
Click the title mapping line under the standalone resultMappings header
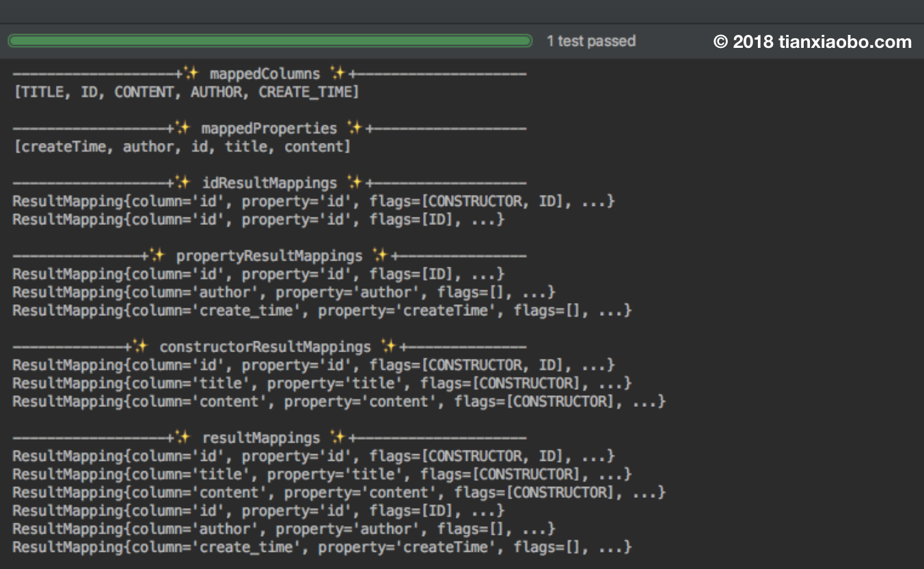[323, 474]
